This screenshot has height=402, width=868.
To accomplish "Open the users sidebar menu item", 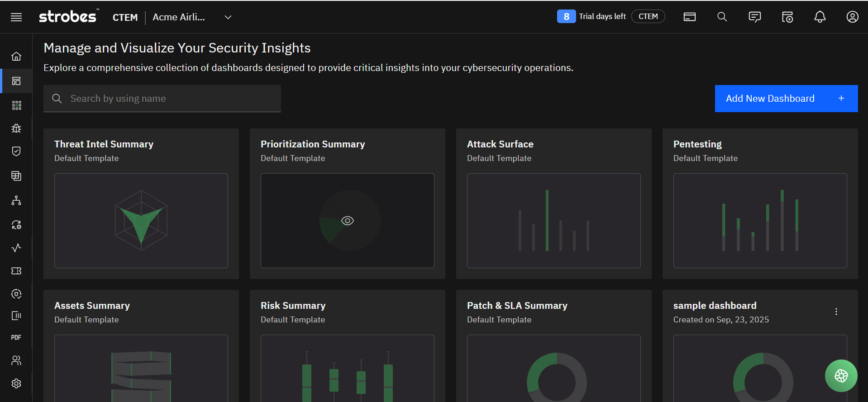I will 16,360.
